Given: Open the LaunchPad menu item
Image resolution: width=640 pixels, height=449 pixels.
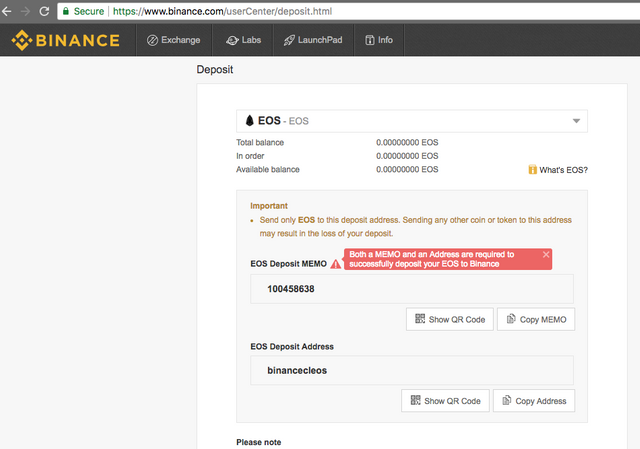Looking at the screenshot, I should [313, 40].
